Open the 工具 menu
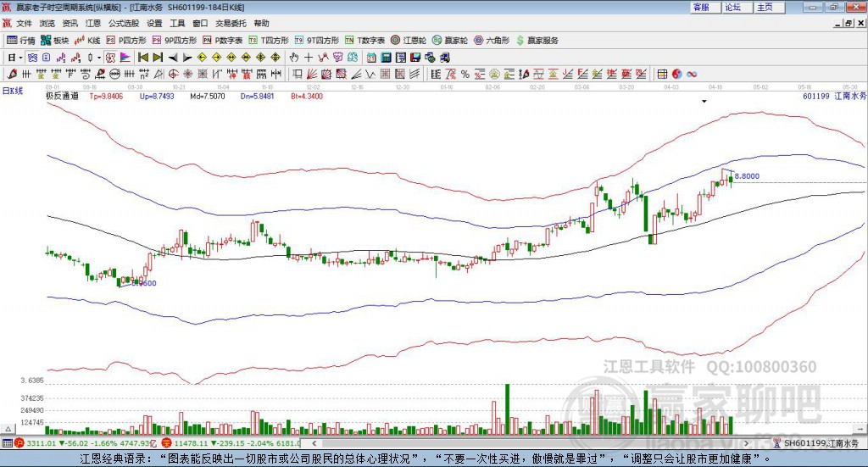 [177, 23]
